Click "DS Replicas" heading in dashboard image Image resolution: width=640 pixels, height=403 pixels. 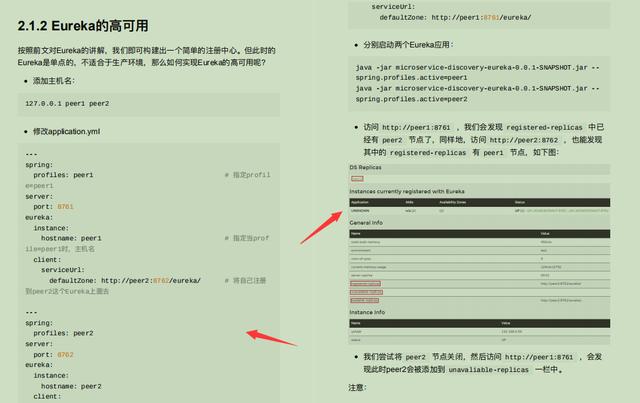coord(365,167)
